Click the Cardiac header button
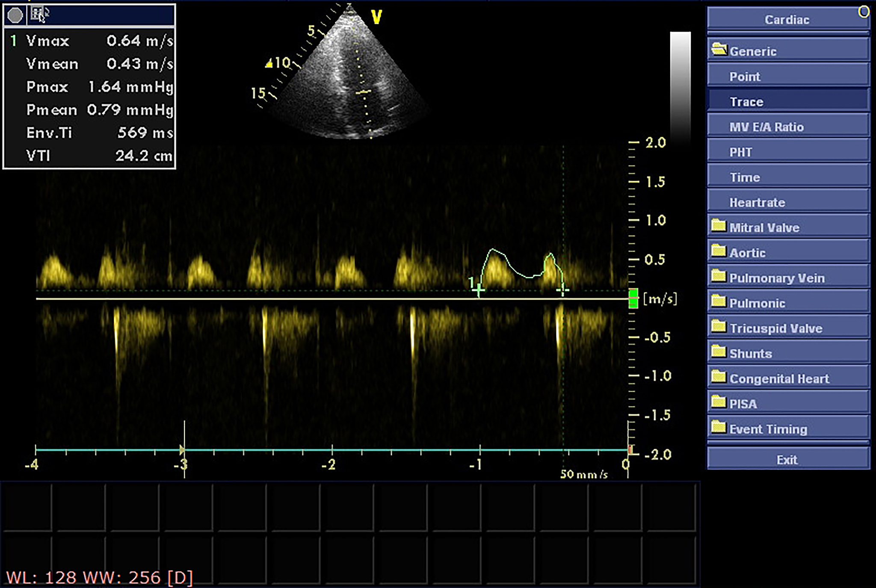This screenshot has width=876, height=588. [787, 20]
